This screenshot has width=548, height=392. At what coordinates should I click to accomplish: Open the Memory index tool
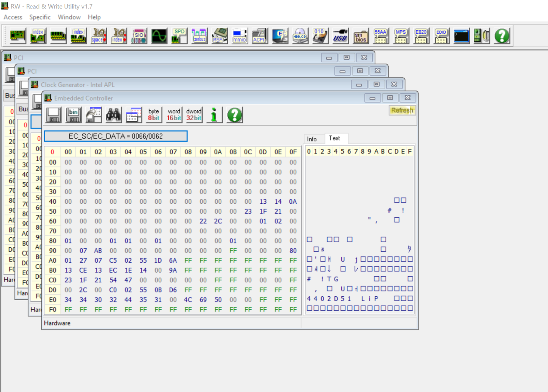coord(78,36)
